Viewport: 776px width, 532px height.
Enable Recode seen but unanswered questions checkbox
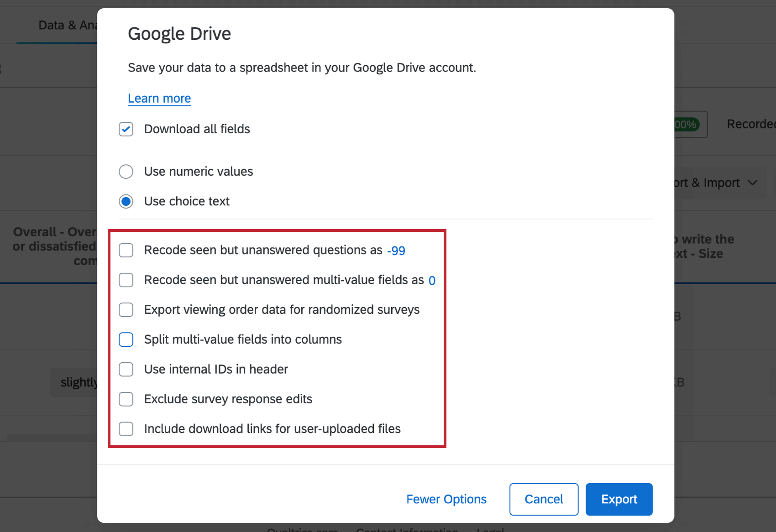pyautogui.click(x=126, y=250)
